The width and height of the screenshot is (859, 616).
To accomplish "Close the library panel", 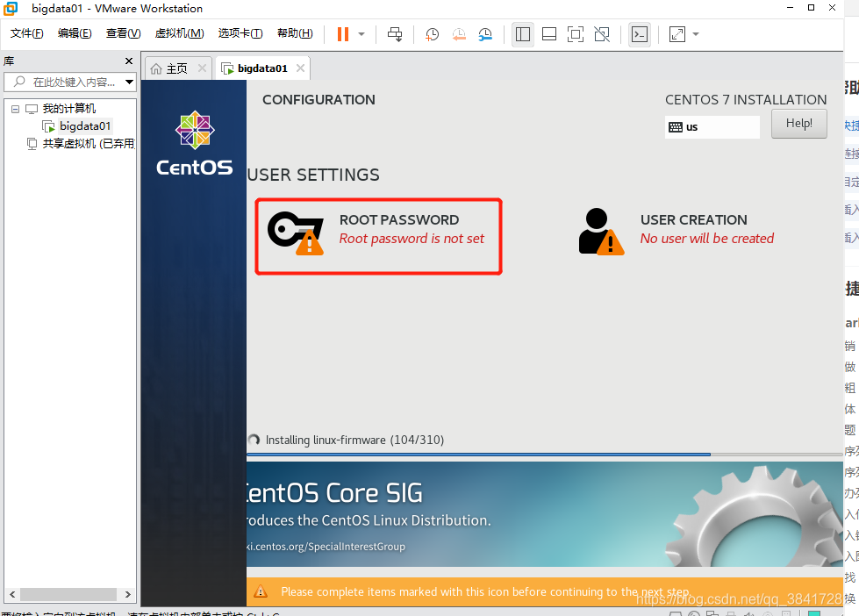I will [x=129, y=61].
